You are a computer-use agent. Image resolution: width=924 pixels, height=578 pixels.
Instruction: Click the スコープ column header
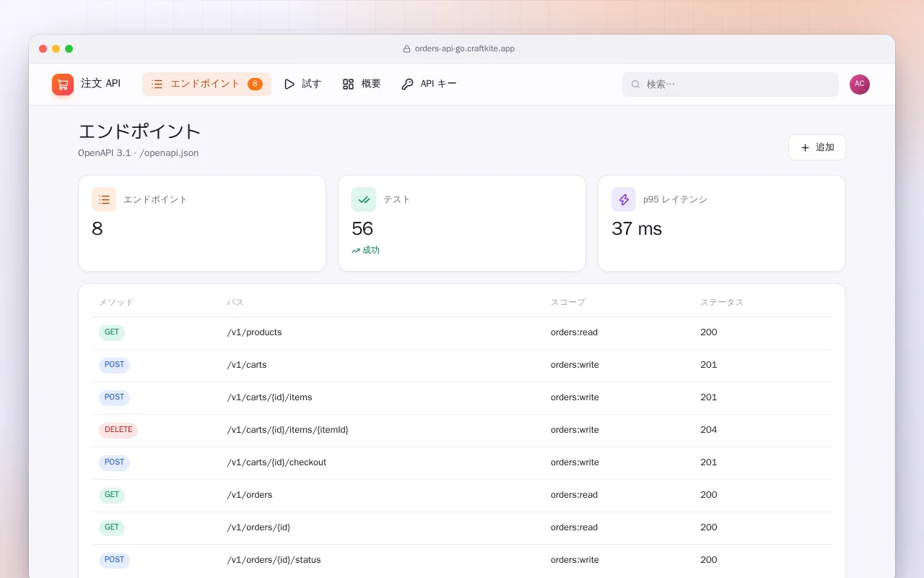click(568, 303)
